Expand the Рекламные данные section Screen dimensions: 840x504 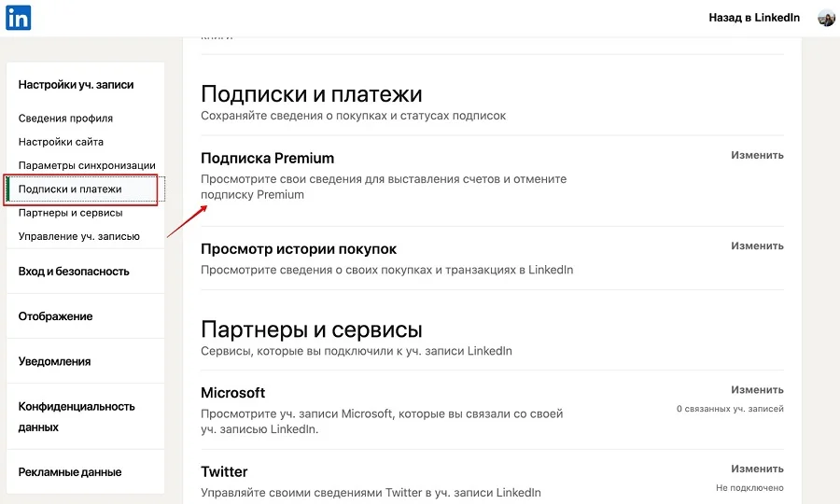[x=70, y=472]
